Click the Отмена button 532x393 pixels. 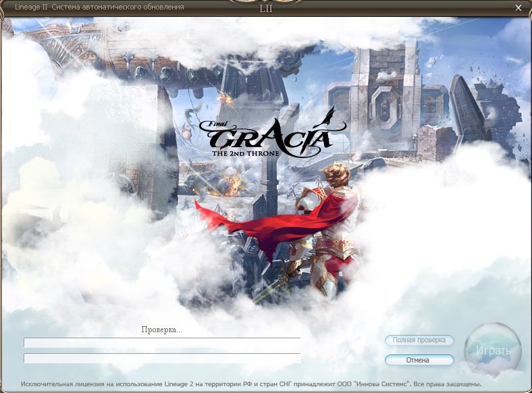[419, 360]
